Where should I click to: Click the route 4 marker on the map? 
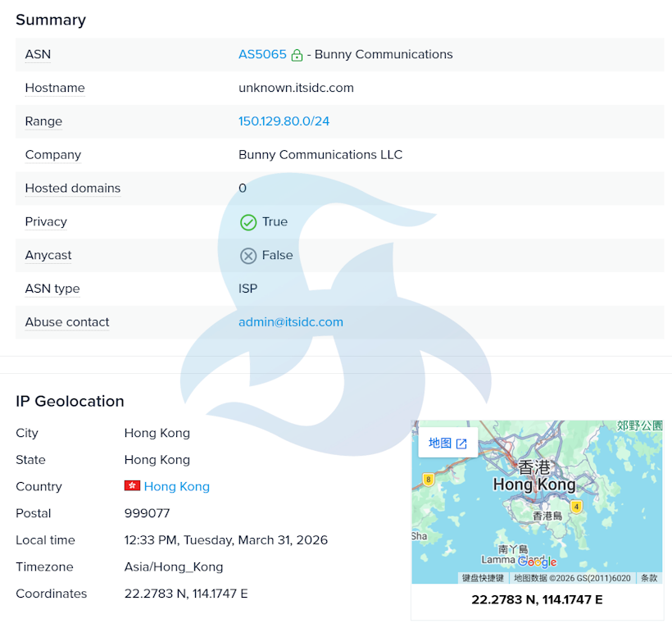point(576,507)
